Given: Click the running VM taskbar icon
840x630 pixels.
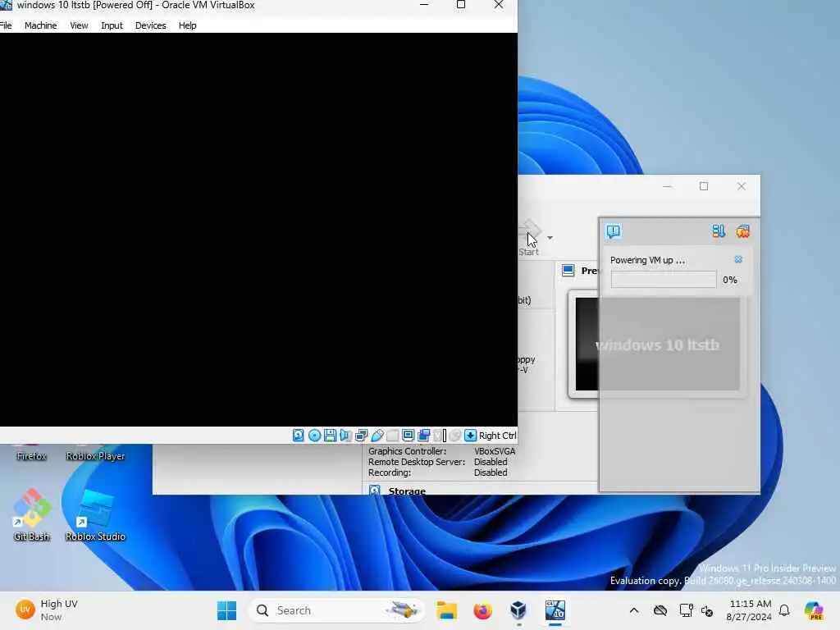Looking at the screenshot, I should (555, 610).
